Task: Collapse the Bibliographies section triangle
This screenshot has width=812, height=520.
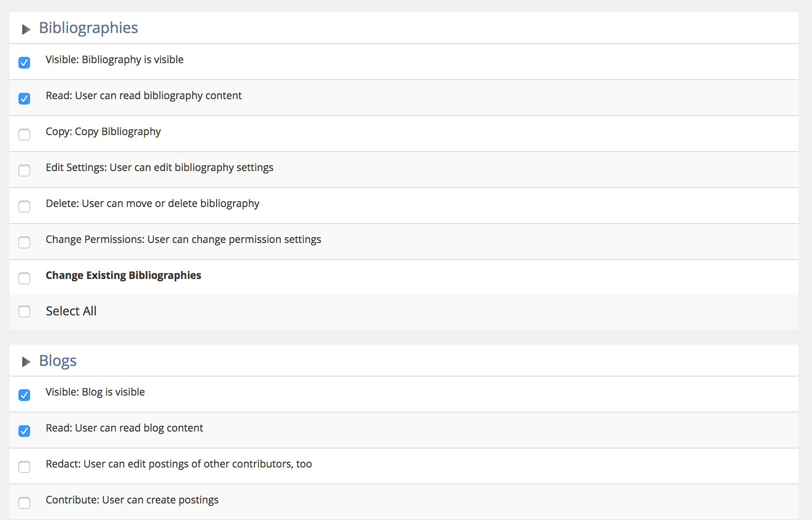Action: pos(26,29)
